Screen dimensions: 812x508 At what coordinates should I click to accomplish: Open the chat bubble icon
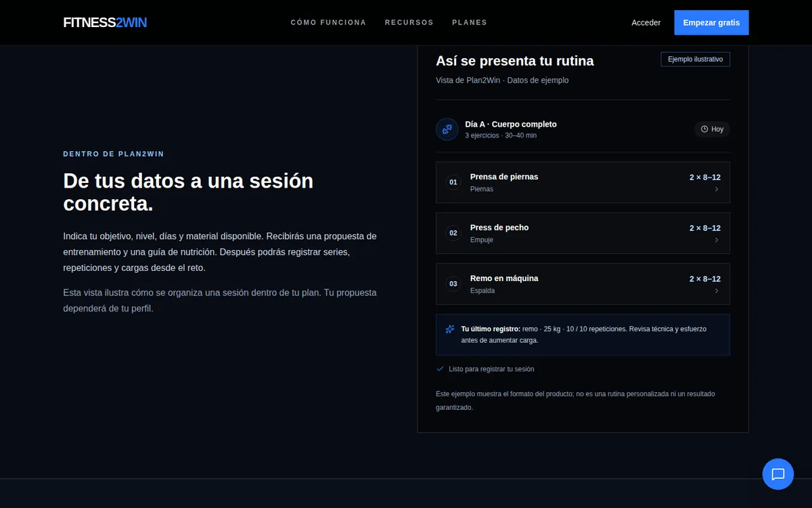778,474
